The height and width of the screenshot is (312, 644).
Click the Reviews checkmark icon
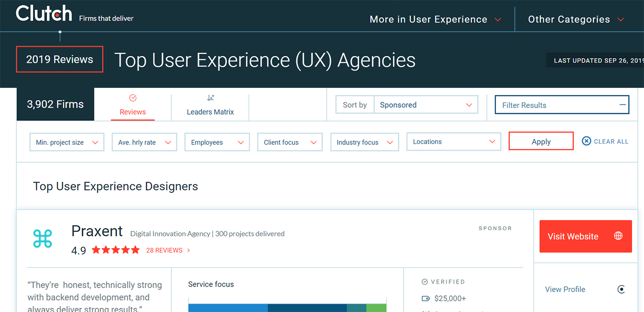coord(133,98)
